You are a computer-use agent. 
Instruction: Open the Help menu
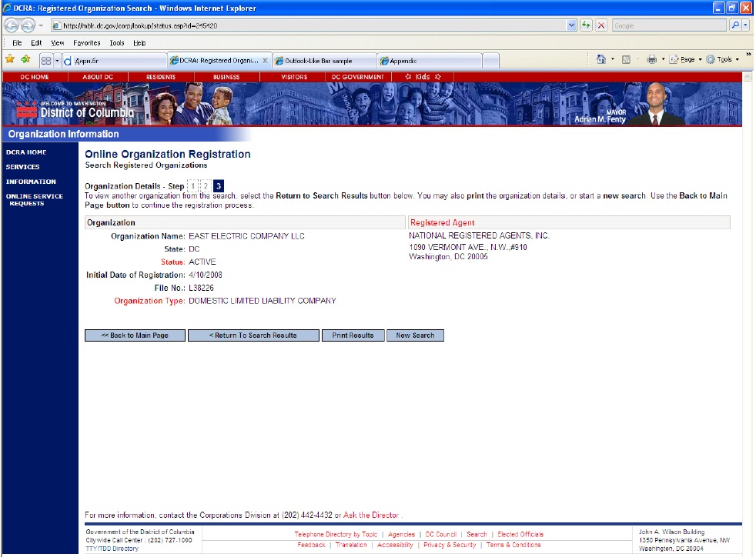click(x=139, y=43)
